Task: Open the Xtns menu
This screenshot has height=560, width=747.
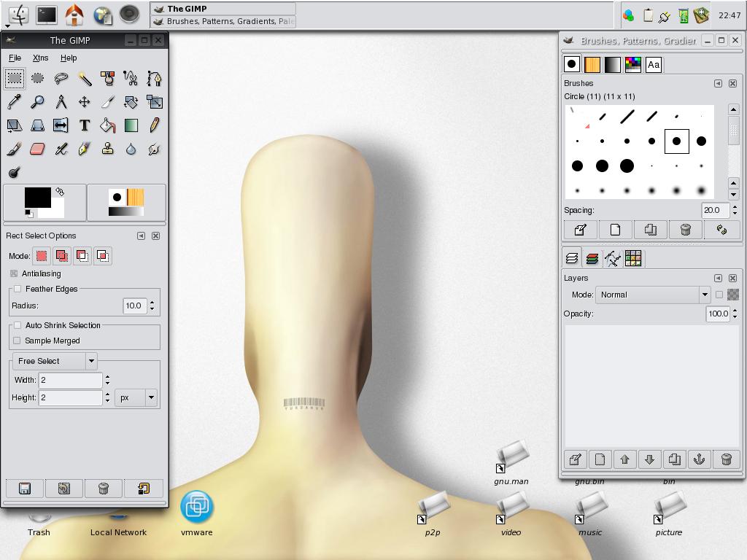Action: [x=41, y=58]
